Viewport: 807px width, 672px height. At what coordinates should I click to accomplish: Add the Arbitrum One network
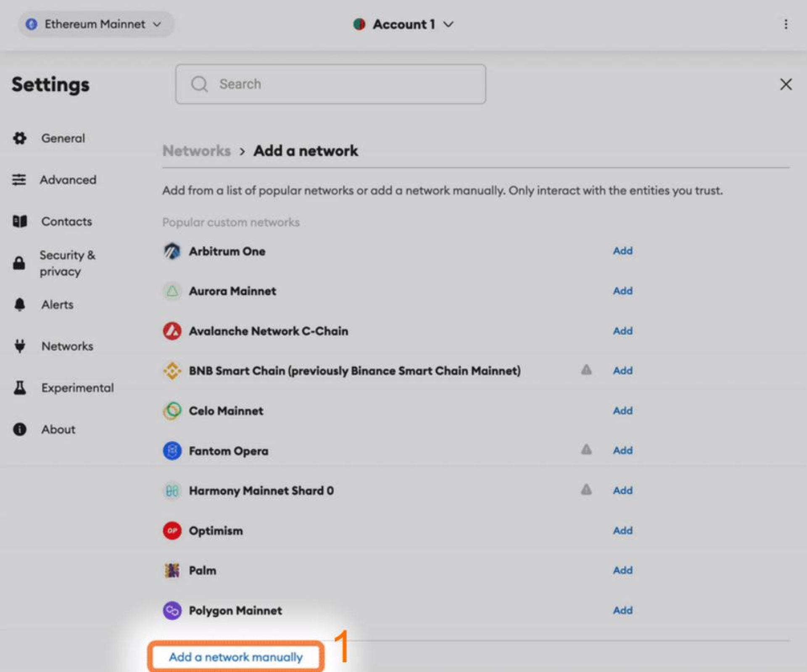pos(622,251)
